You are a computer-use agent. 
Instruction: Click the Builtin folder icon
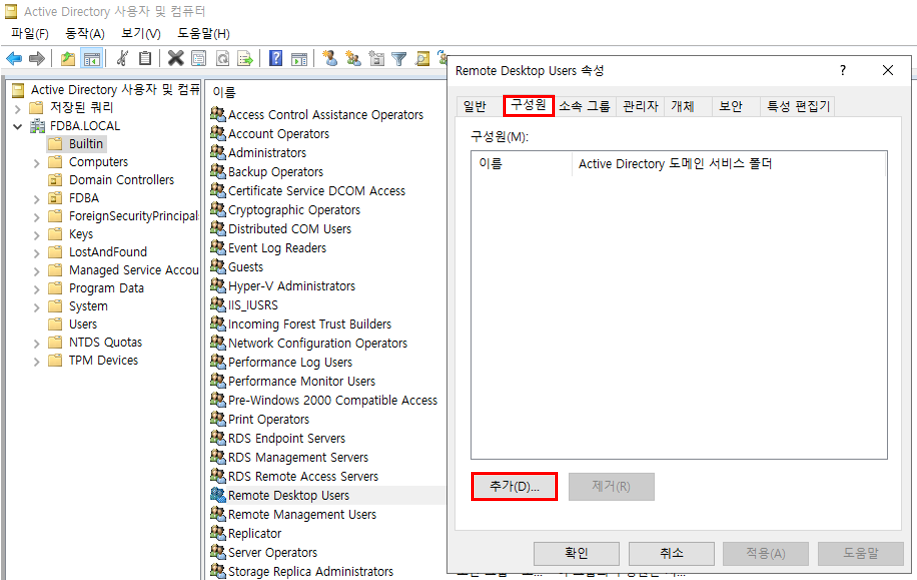pos(55,144)
